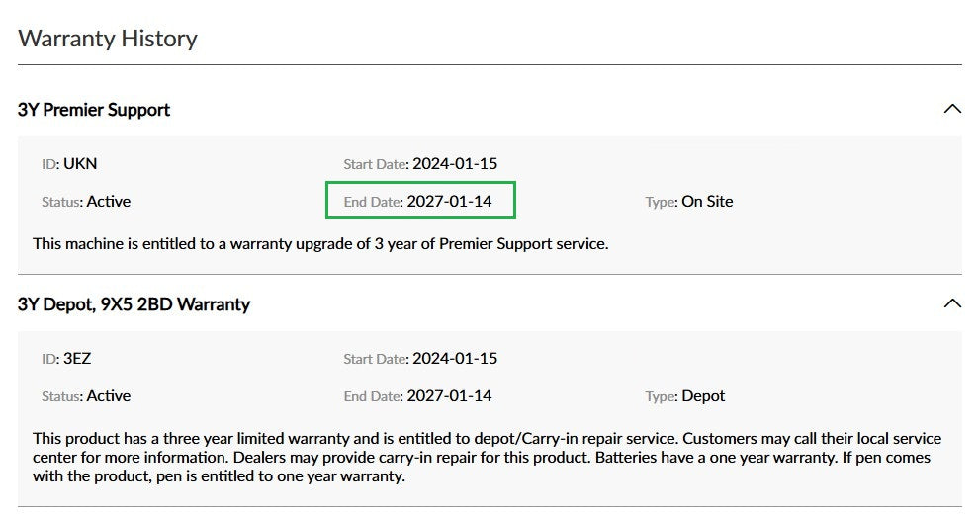Click the Type label in Depot warranty
This screenshot has height=518, width=980.
click(x=661, y=396)
